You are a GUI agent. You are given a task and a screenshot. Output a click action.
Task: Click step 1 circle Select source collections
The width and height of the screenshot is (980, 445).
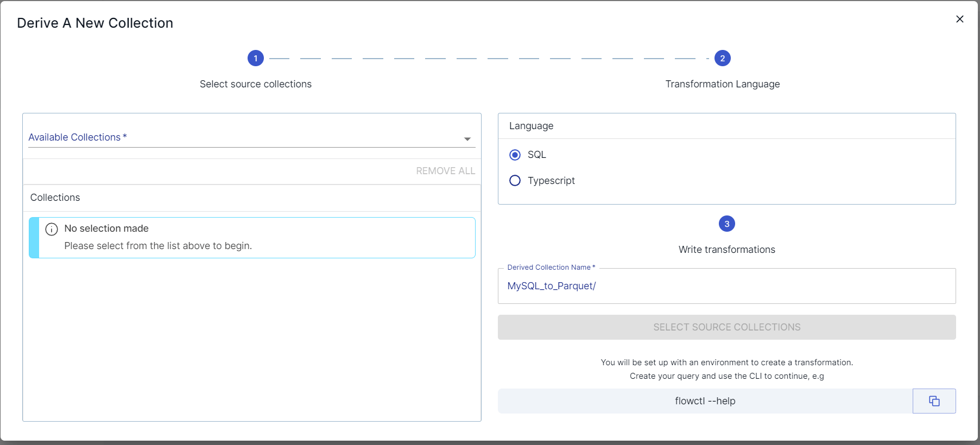[256, 58]
